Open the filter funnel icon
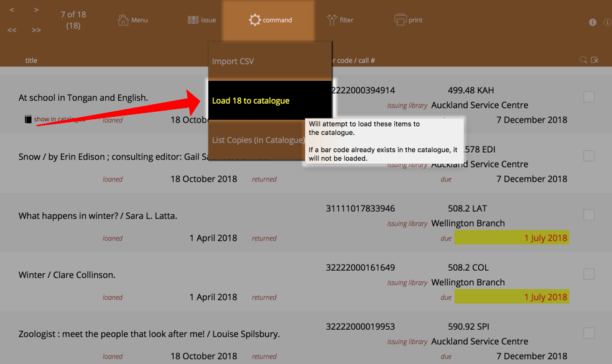This screenshot has height=364, width=612. pos(331,20)
